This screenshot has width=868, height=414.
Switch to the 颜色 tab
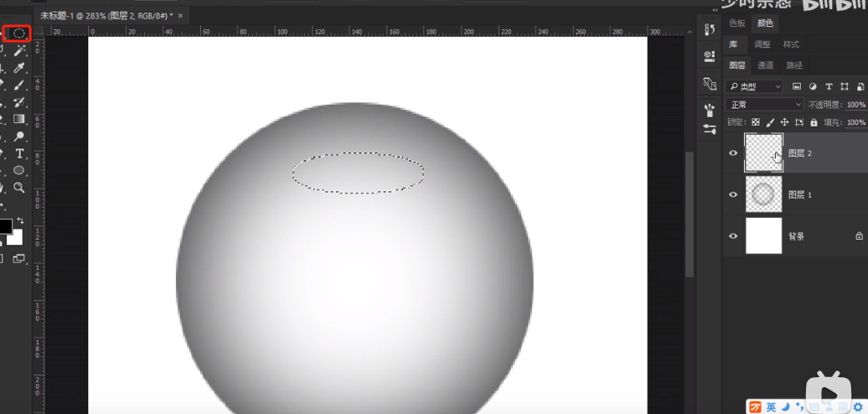click(765, 23)
